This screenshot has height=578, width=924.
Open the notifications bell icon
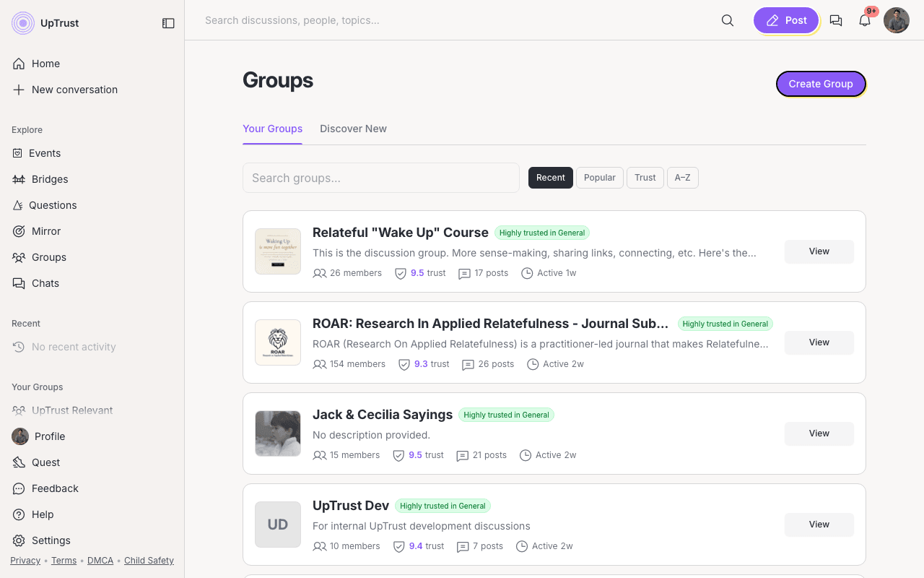pyautogui.click(x=865, y=20)
